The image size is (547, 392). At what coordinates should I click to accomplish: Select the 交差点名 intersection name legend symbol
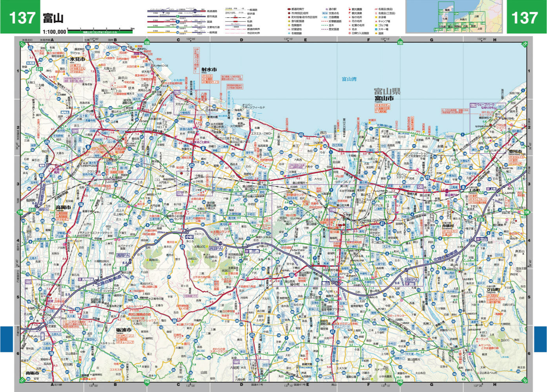coord(324,13)
